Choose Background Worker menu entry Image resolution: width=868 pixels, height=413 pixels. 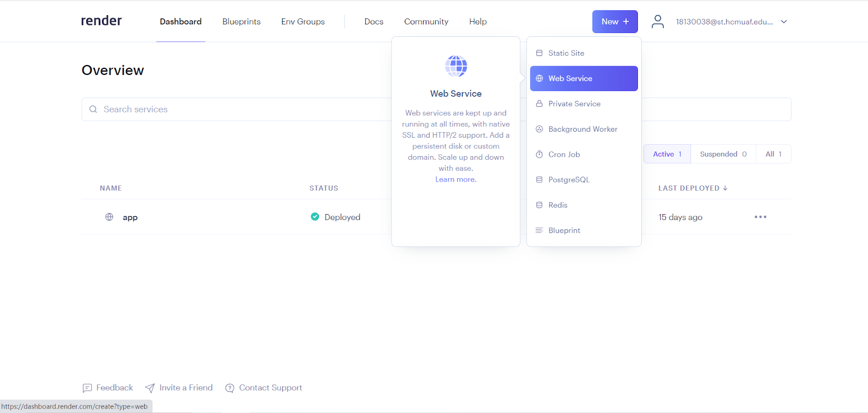tap(584, 129)
